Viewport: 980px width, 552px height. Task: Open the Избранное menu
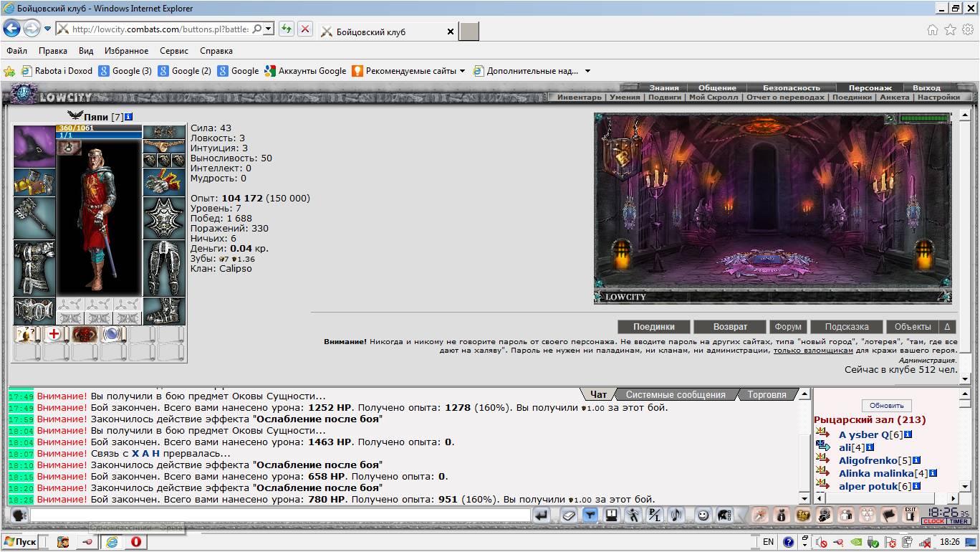point(126,51)
